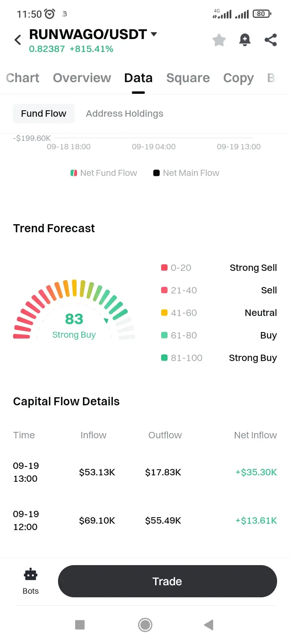290x644 pixels.
Task: Toggle Net Fund Flow legend
Action: point(104,173)
